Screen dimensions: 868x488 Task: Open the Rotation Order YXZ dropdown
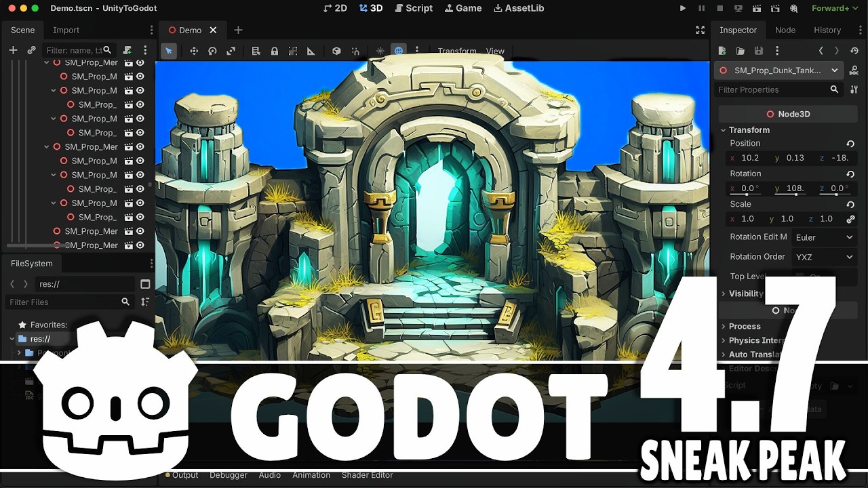(824, 257)
